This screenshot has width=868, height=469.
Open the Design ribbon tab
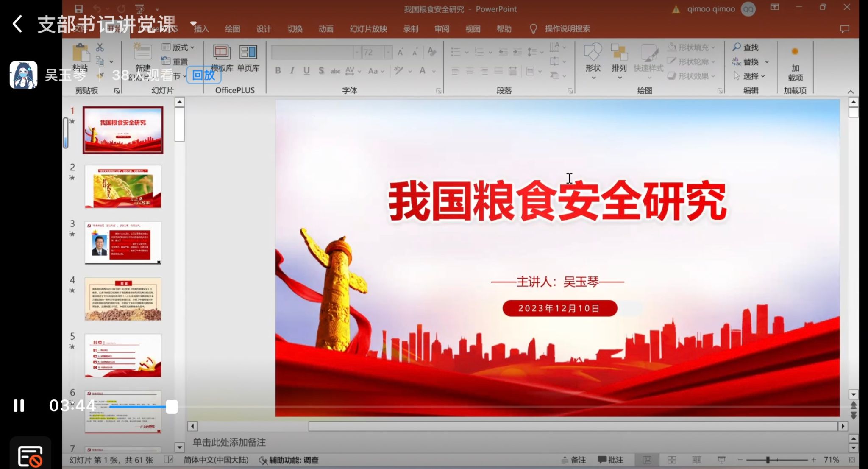click(x=263, y=29)
